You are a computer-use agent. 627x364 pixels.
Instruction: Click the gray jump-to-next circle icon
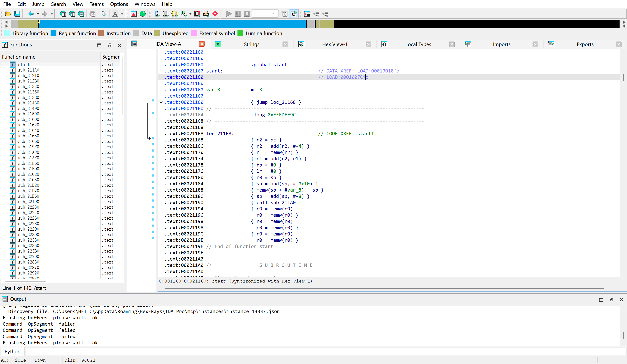(92, 14)
